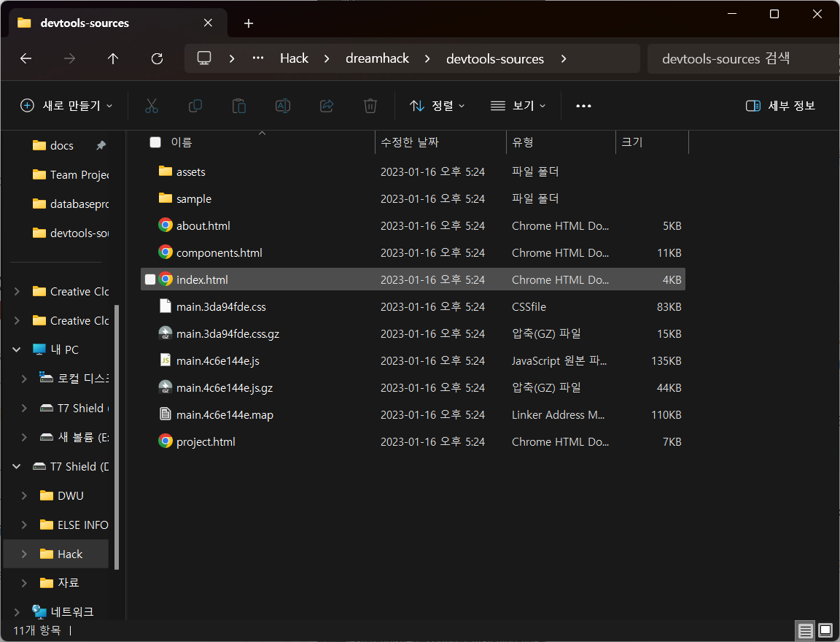Image resolution: width=840 pixels, height=642 pixels.
Task: Open the 정렬 sort dropdown
Action: pyautogui.click(x=437, y=106)
